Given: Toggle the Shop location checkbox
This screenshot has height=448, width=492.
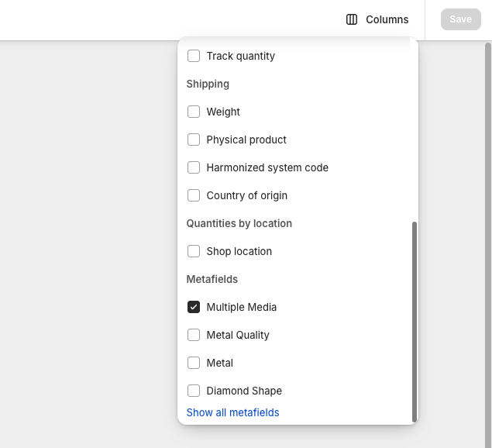Looking at the screenshot, I should [x=194, y=251].
